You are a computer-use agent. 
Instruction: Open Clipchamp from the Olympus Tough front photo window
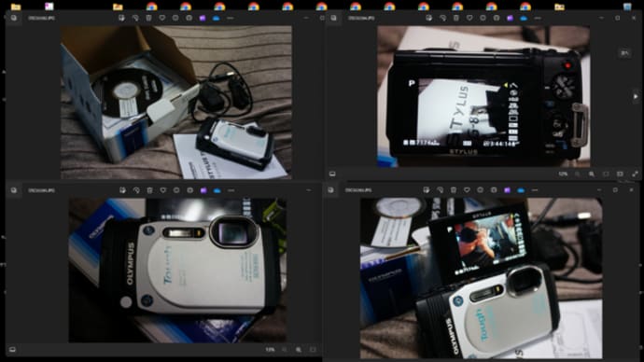pyautogui.click(x=203, y=190)
